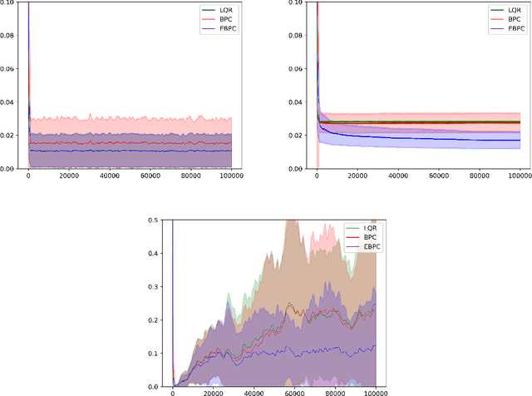Click the 20000 x-axis tick in the top-right plot

click(x=357, y=176)
